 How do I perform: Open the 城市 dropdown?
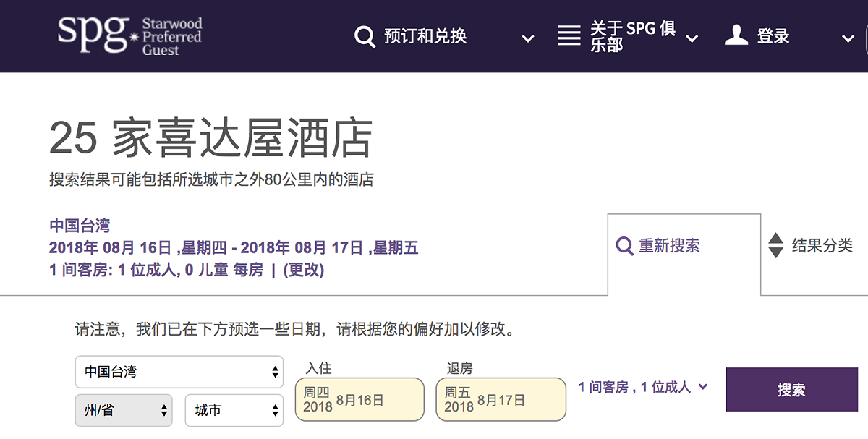234,410
